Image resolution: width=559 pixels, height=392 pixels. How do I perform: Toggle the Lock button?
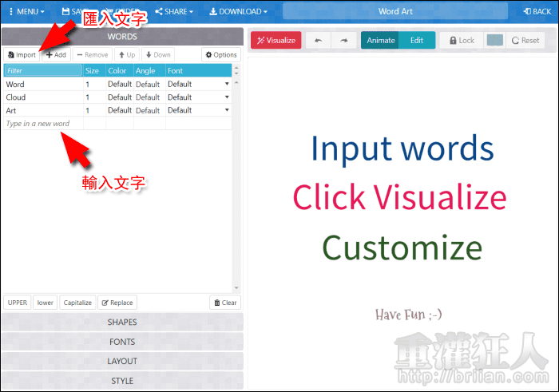click(461, 41)
